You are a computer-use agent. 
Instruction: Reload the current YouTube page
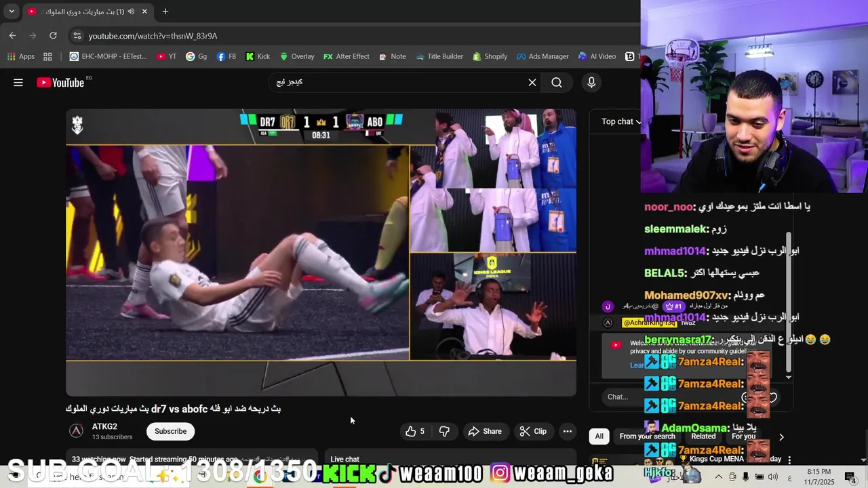click(x=53, y=35)
